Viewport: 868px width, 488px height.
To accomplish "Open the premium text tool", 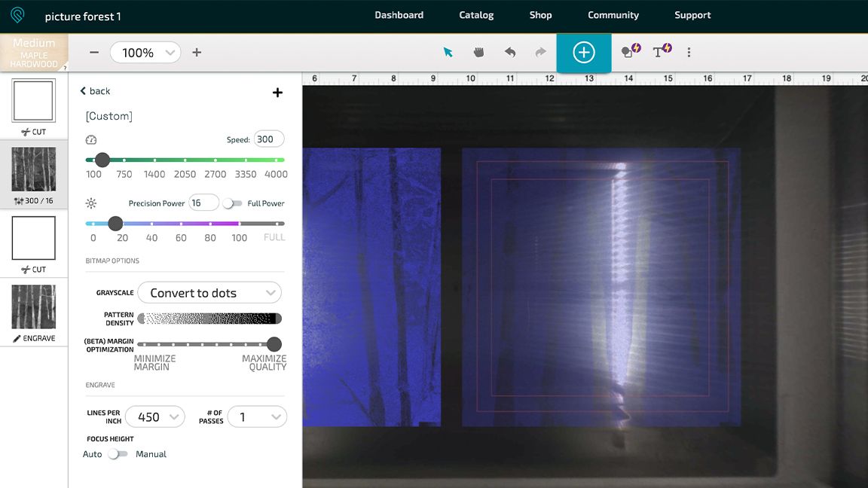I will click(x=662, y=51).
